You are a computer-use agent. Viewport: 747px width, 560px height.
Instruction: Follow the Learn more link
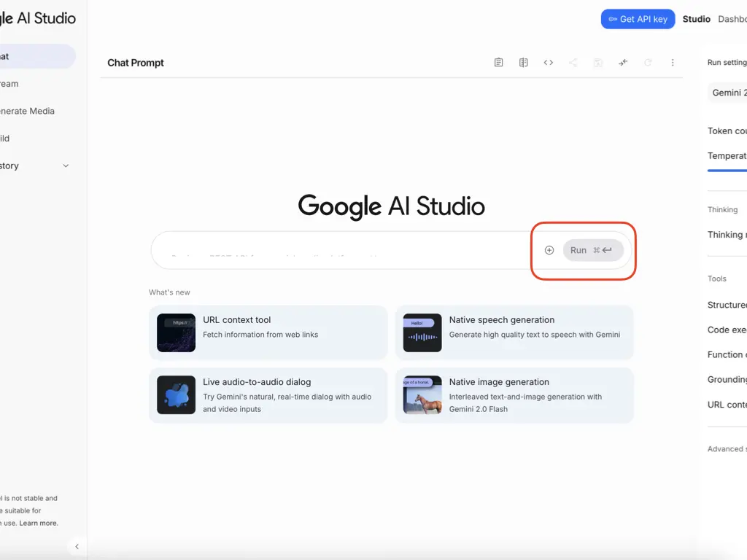tap(39, 523)
